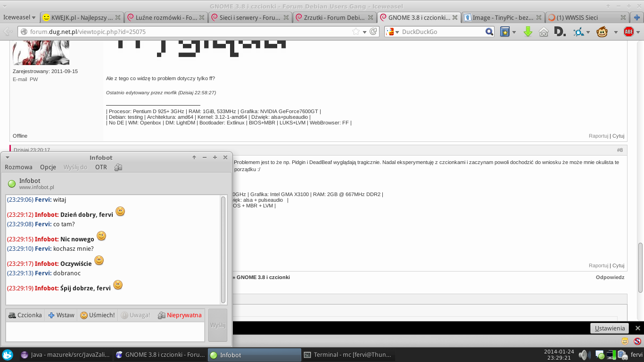This screenshot has width=644, height=362.
Task: Open the Iceweasel application menu dropdown
Action: 20,17
